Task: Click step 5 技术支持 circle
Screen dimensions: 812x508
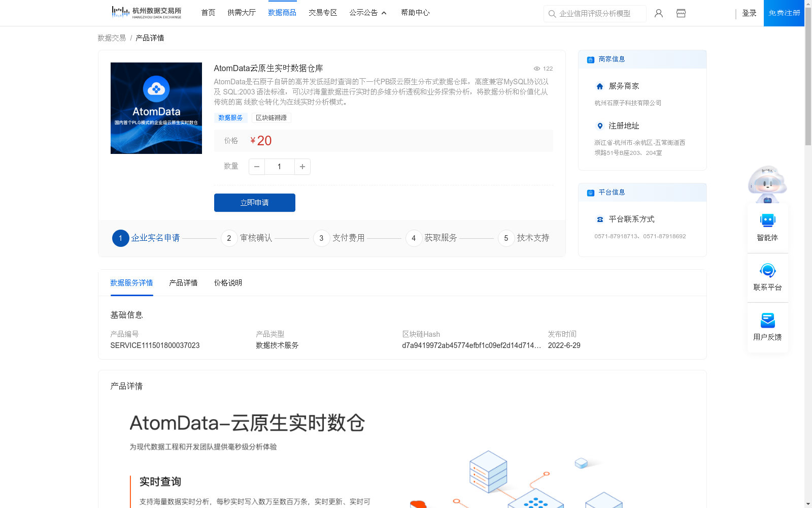Action: [x=506, y=238]
